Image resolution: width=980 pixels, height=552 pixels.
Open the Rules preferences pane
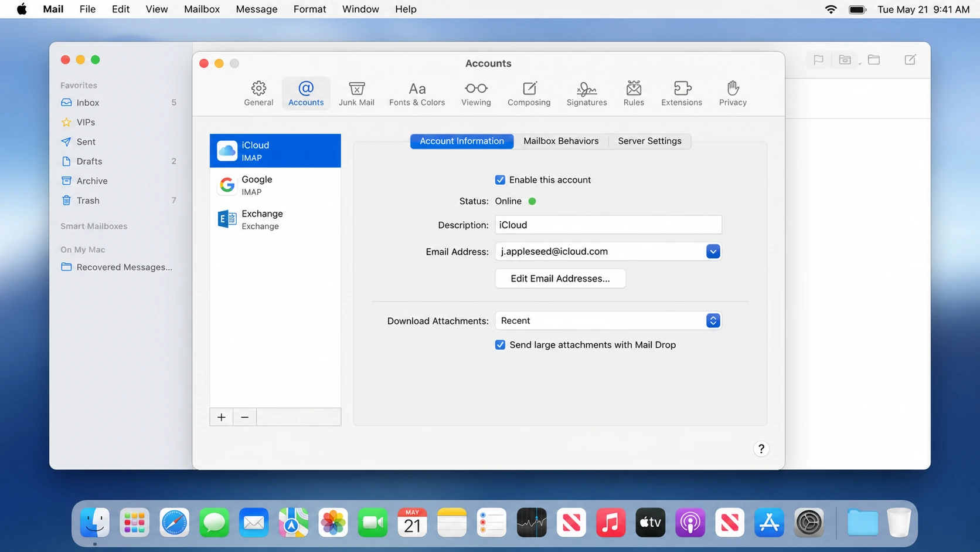pos(634,94)
